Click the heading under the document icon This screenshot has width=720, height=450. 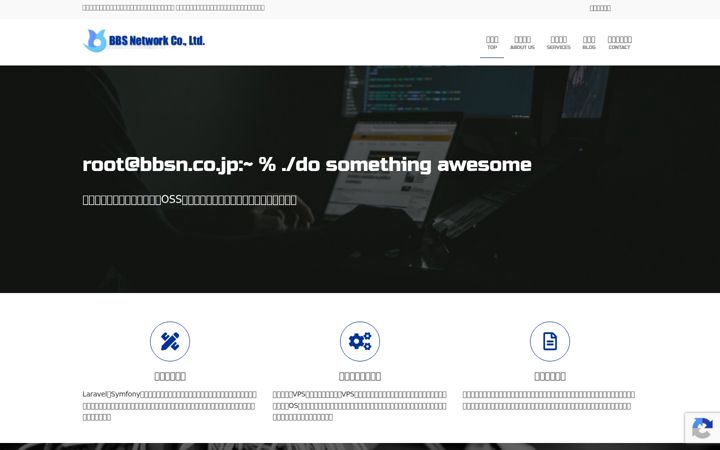pyautogui.click(x=550, y=376)
